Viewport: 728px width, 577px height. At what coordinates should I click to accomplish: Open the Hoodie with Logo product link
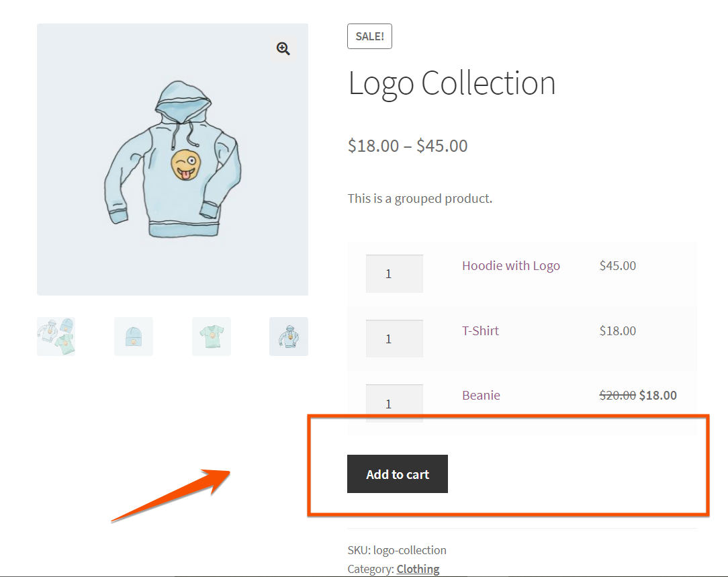coord(510,265)
